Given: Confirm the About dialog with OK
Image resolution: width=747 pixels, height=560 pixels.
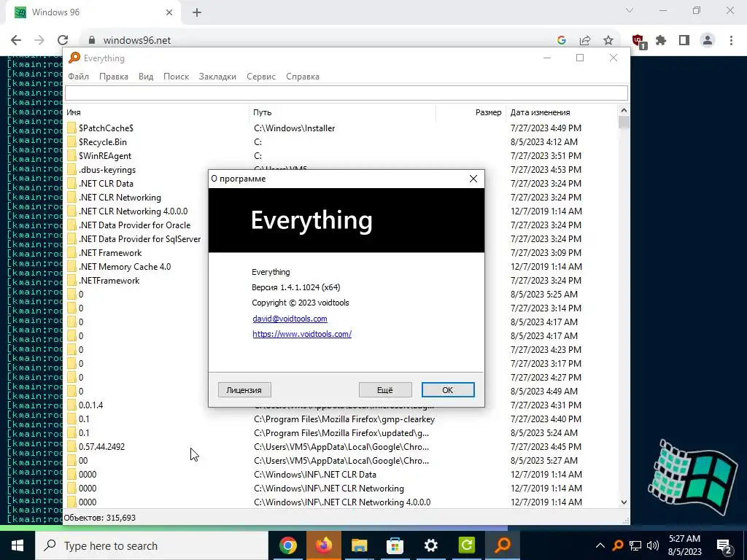Looking at the screenshot, I should pos(448,390).
